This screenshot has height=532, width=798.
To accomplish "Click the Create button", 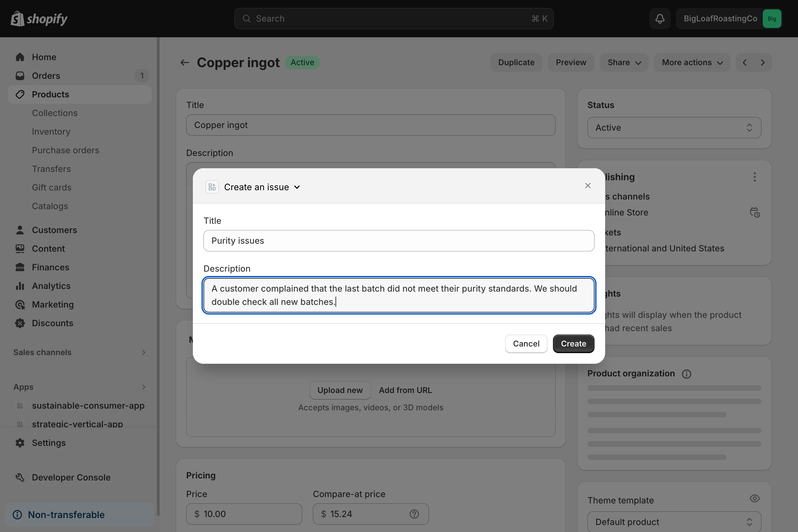I will point(573,344).
